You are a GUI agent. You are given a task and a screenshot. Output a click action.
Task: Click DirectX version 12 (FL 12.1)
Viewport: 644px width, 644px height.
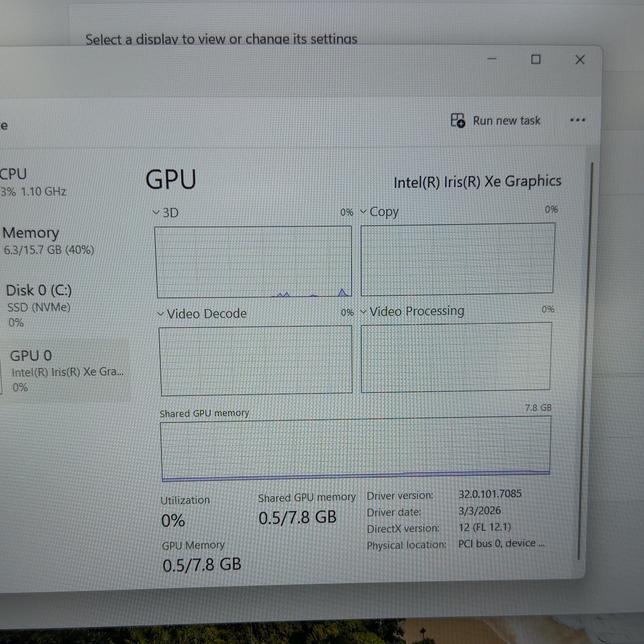[x=485, y=527]
